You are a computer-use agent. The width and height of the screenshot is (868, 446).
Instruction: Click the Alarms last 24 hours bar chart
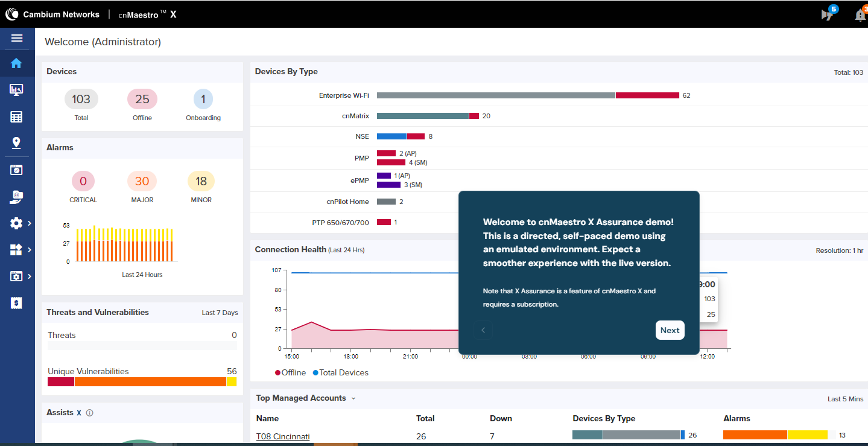tap(125, 244)
